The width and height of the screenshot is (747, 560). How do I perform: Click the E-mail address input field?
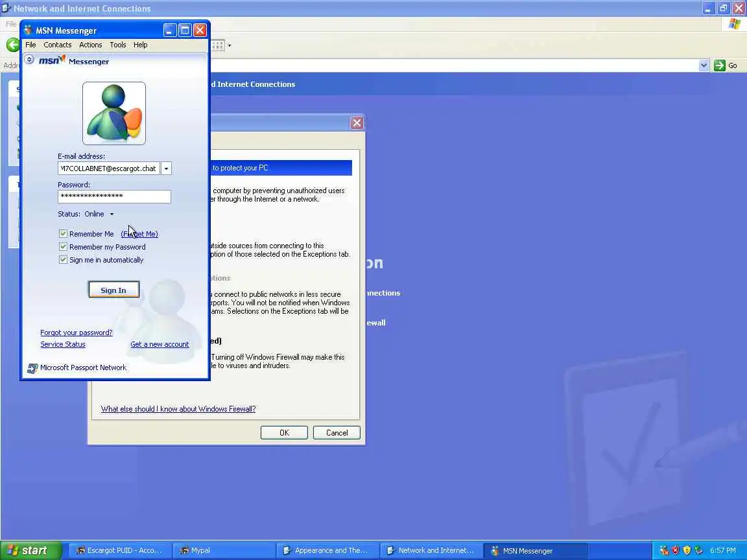tap(109, 169)
